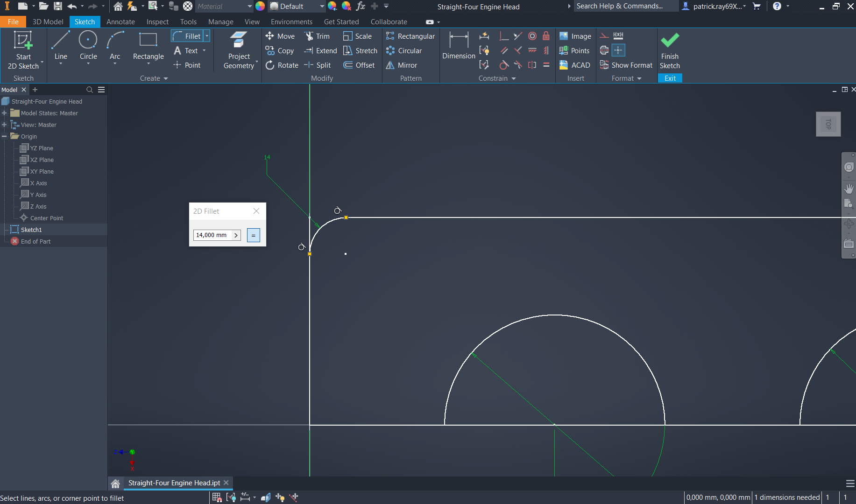Open the Fillet dropdown arrow

point(207,36)
